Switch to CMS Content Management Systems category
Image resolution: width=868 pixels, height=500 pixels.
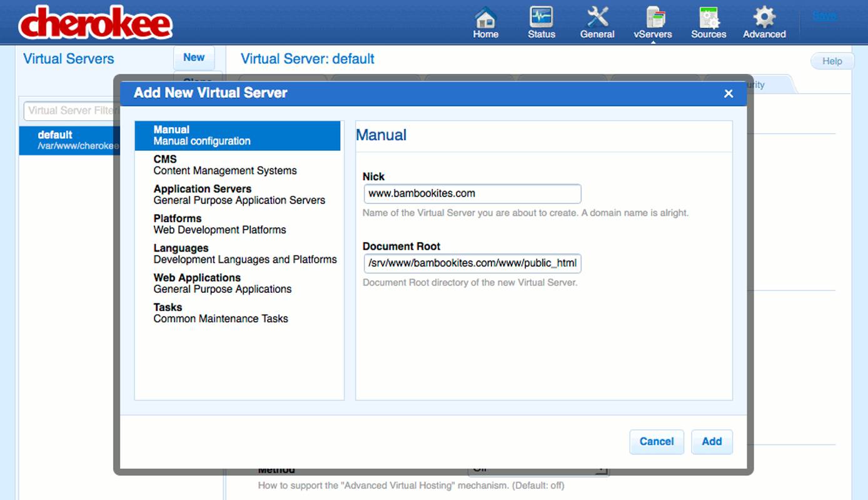point(225,165)
